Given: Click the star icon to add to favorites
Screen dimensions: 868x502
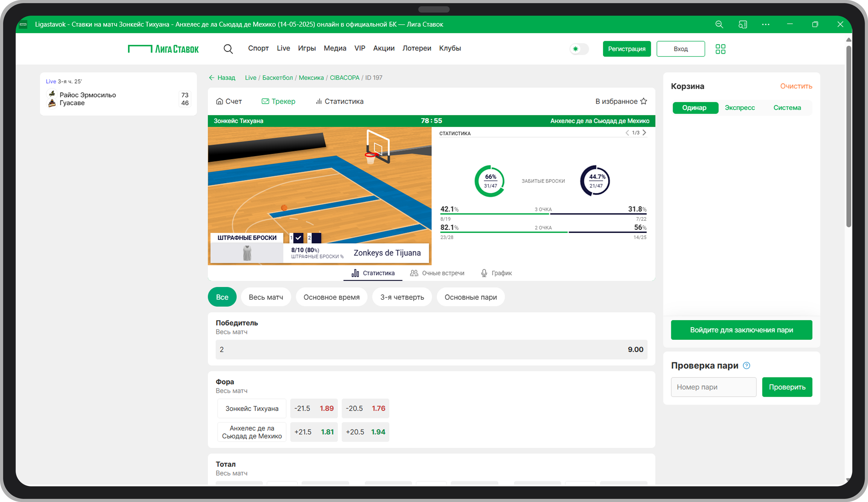Looking at the screenshot, I should 643,101.
